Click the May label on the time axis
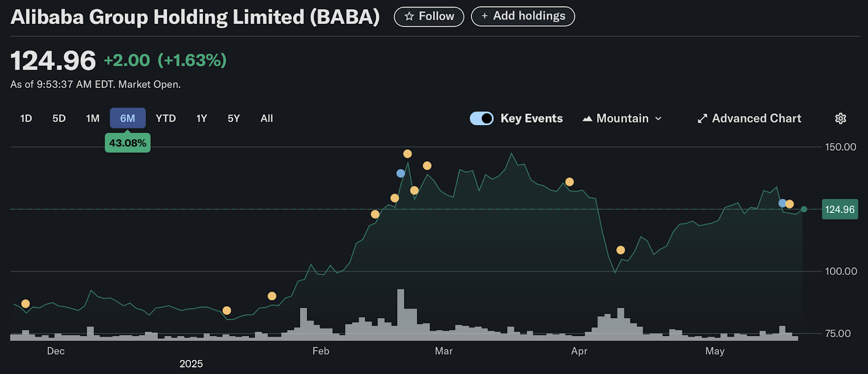 point(715,351)
